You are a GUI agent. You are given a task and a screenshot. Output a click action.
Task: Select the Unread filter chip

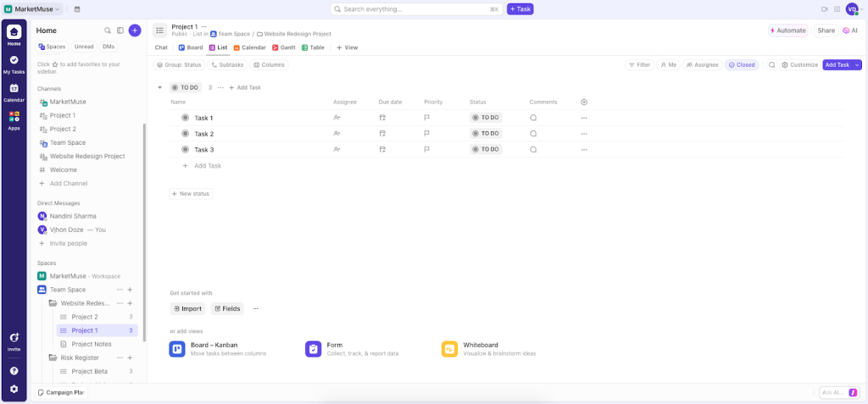(x=84, y=47)
